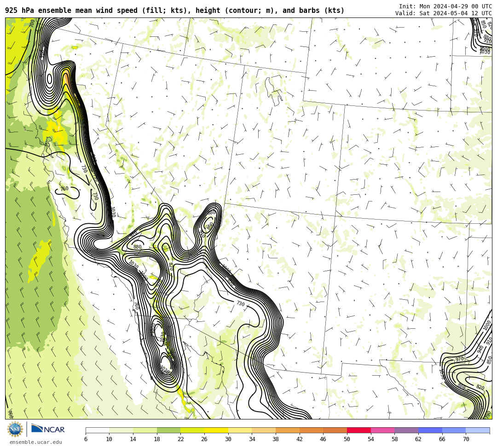
Task: Click the red 50-54 kts color swatch
Action: tap(359, 430)
